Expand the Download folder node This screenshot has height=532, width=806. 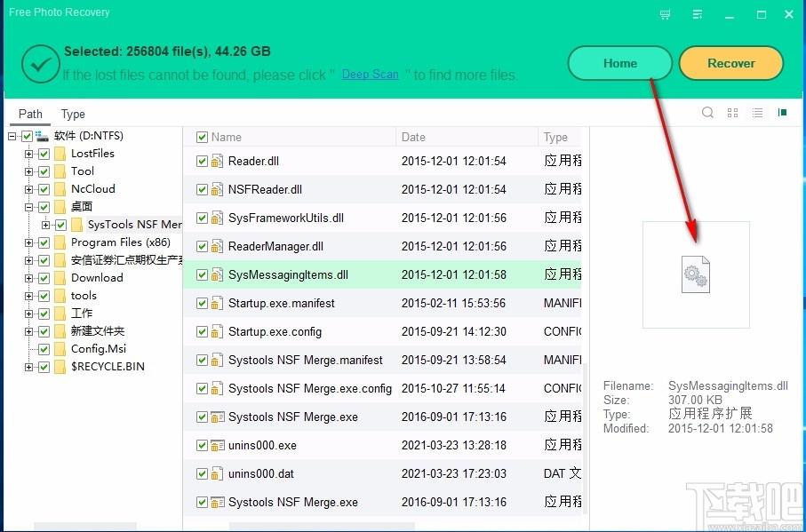pos(28,278)
